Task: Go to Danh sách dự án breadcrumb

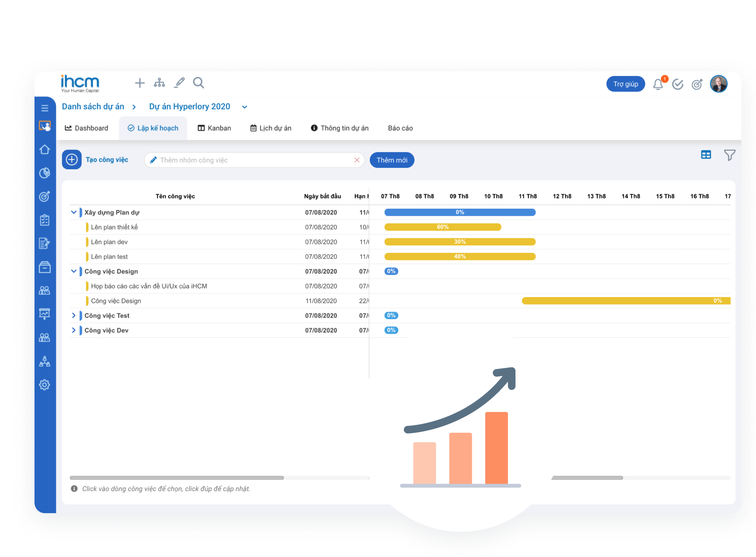Action: [93, 107]
